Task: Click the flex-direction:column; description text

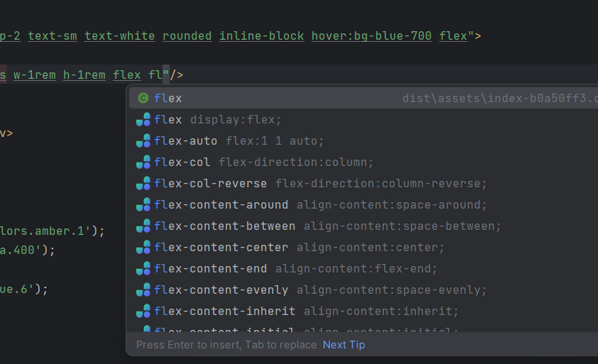Action: point(296,162)
